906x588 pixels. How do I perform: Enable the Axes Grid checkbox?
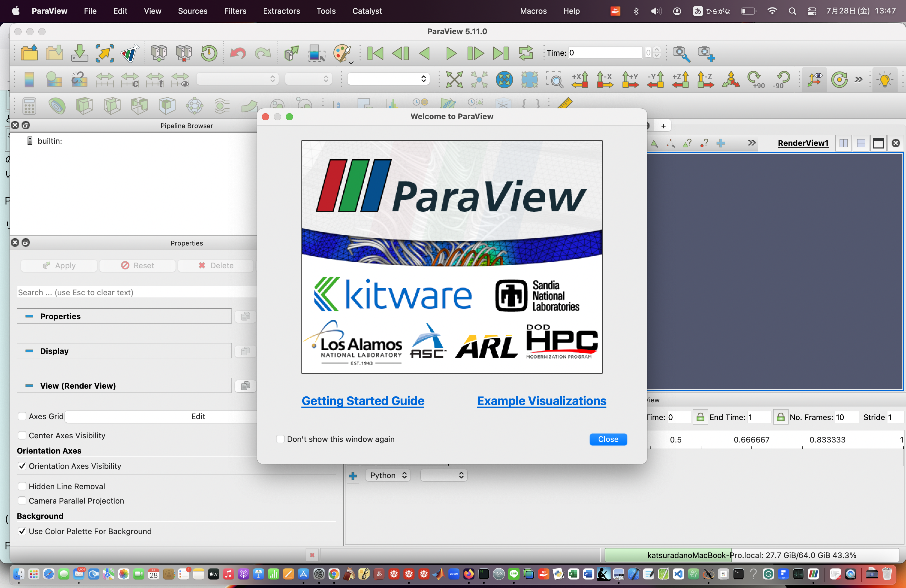point(22,416)
